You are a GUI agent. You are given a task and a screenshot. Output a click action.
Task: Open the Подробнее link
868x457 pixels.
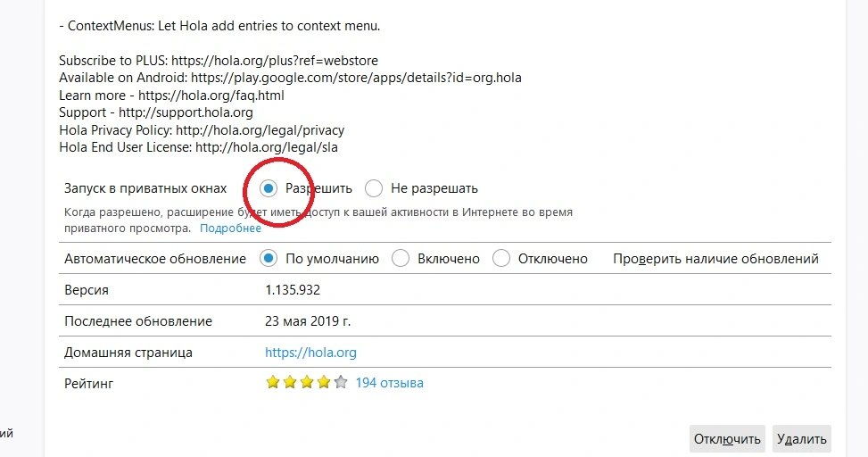coord(230,228)
